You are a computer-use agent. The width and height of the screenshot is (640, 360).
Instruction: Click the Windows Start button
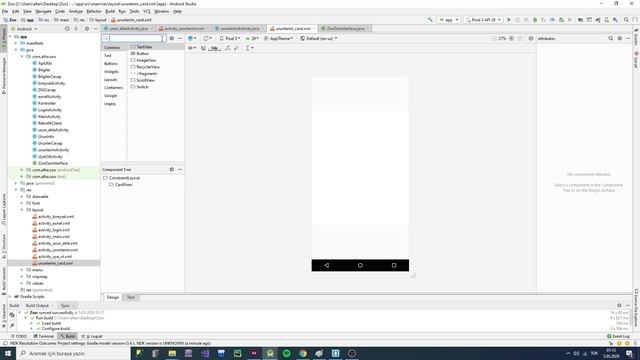pyautogui.click(x=8, y=353)
